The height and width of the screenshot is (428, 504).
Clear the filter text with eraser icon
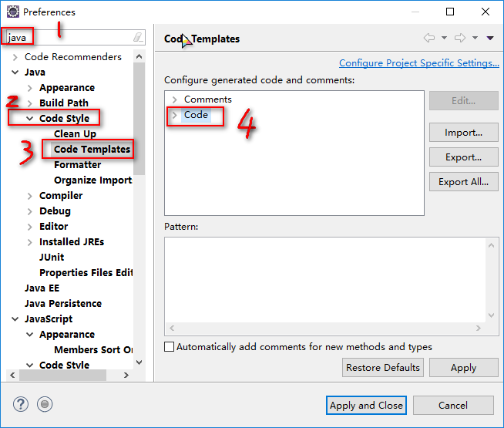click(138, 38)
